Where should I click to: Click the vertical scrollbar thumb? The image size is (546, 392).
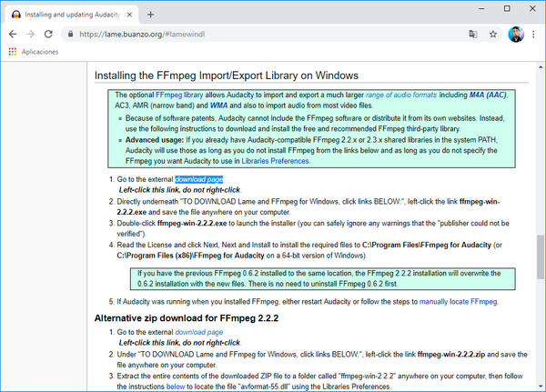coord(540,256)
